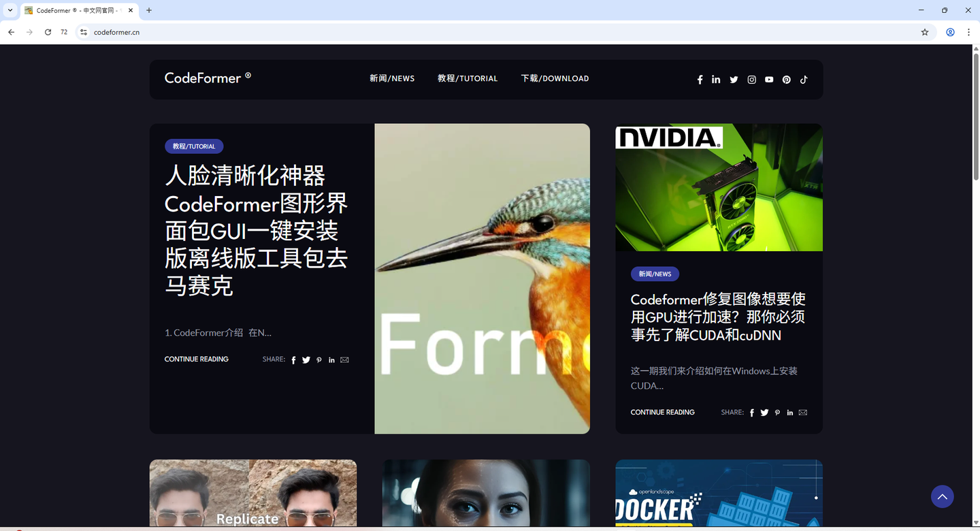
Task: Tweet the CUDA和cuDNN article
Action: coord(764,413)
